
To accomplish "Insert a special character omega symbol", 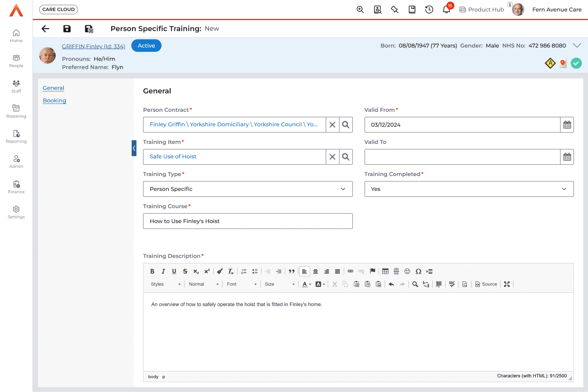I will (x=418, y=271).
